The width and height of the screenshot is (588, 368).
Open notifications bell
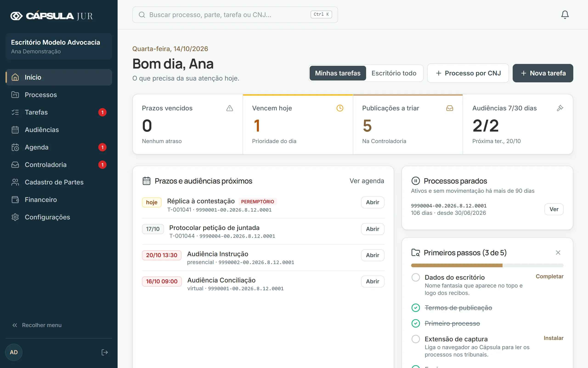565,14
